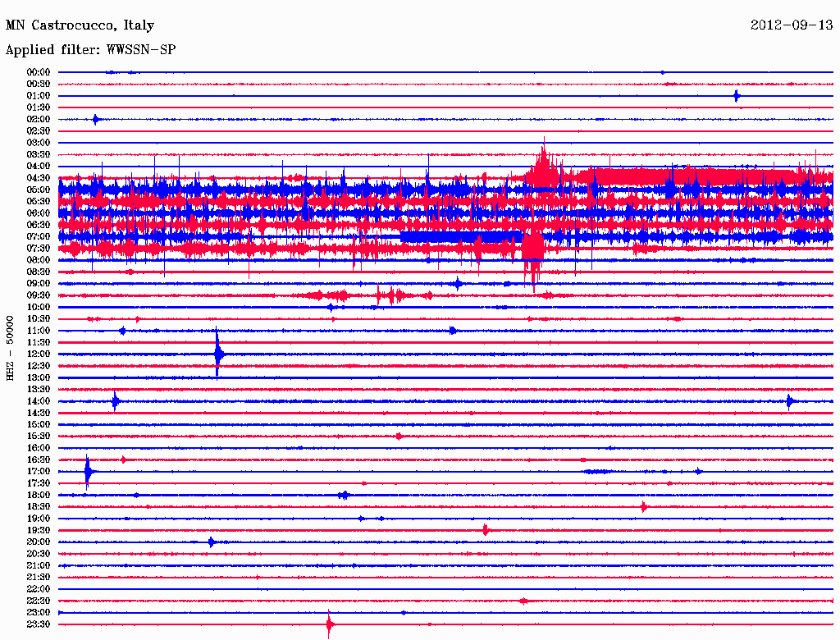Select the 12:00 time label
Image resolution: width=840 pixels, height=640 pixels.
(x=39, y=354)
